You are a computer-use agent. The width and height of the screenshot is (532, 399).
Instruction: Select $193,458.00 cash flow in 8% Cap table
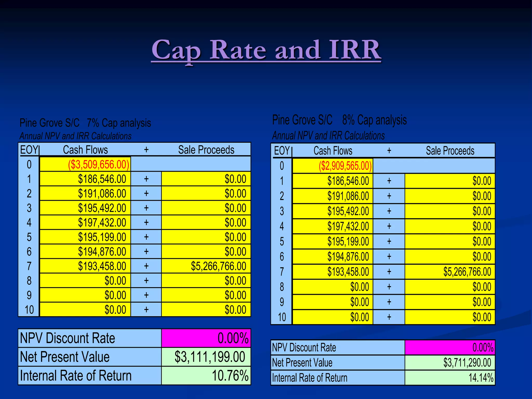tap(333, 272)
